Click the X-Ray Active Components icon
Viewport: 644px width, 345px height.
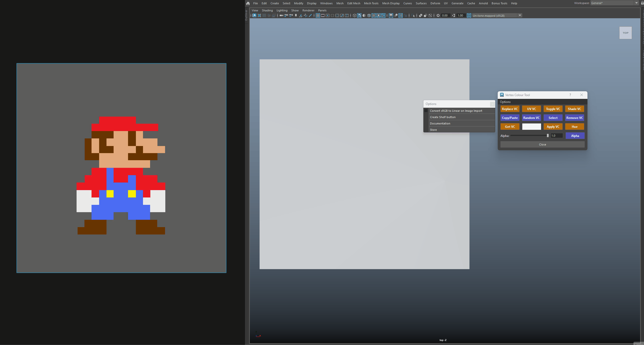click(x=425, y=15)
